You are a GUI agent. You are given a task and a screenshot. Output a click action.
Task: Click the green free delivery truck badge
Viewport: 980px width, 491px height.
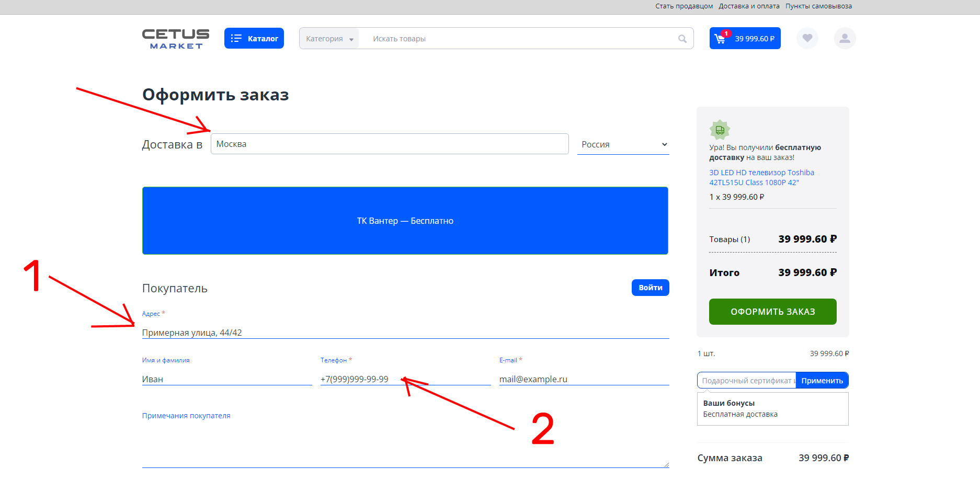[720, 130]
